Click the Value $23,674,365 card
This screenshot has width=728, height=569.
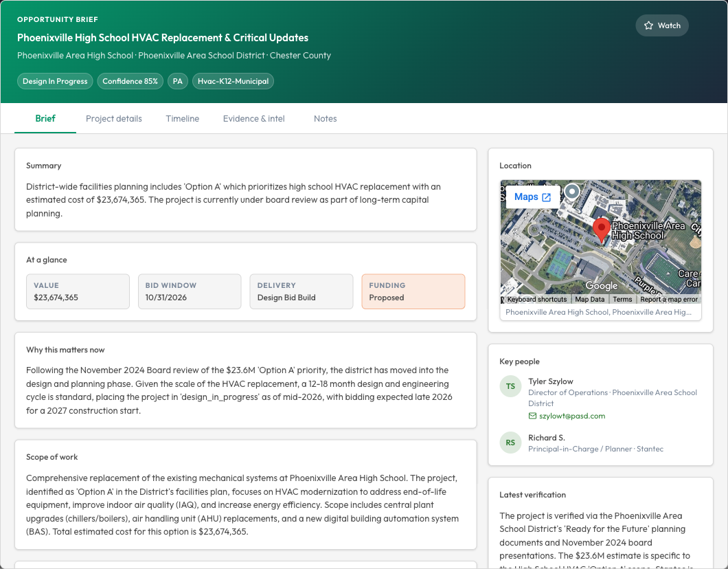pyautogui.click(x=78, y=291)
